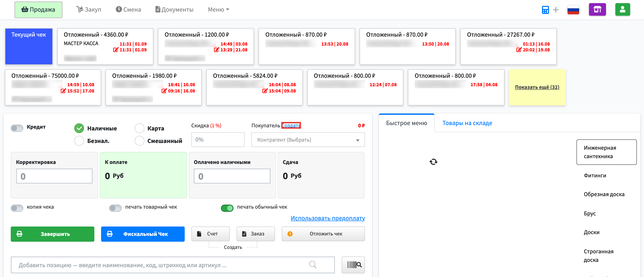The width and height of the screenshot is (644, 277).
Task: Click the Добавить позицию search field
Action: [x=172, y=265]
